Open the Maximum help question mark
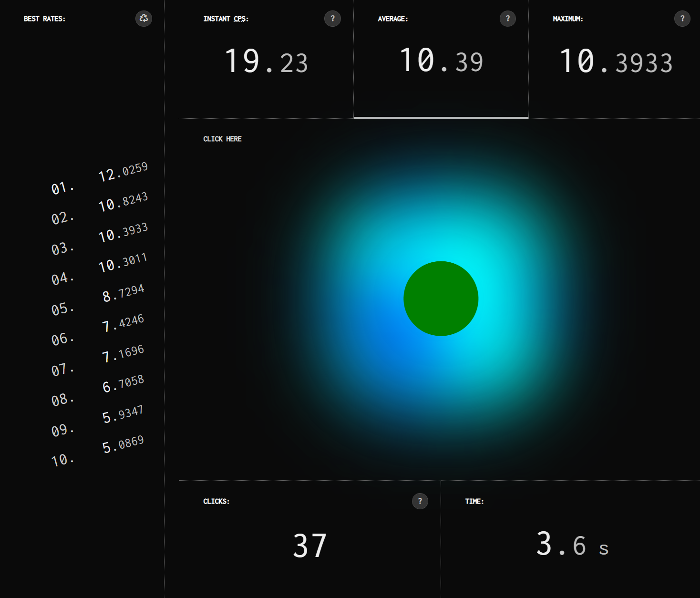This screenshot has height=598, width=700. [x=682, y=19]
